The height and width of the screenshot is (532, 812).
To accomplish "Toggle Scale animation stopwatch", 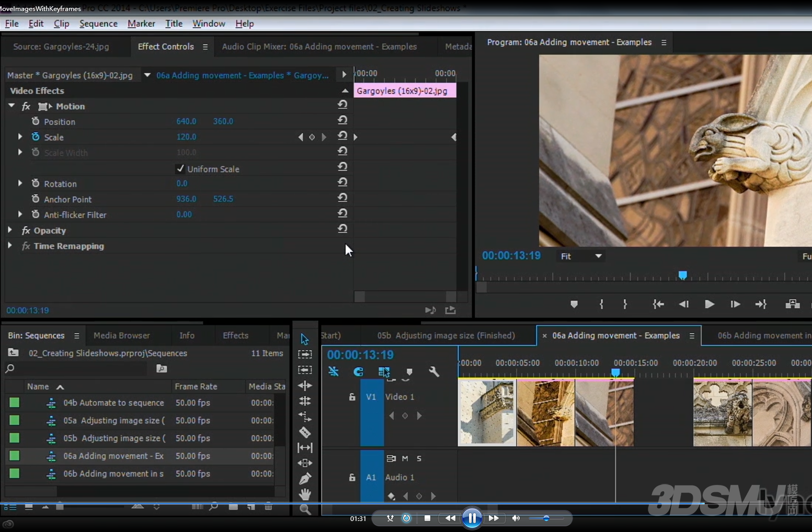I will click(36, 137).
